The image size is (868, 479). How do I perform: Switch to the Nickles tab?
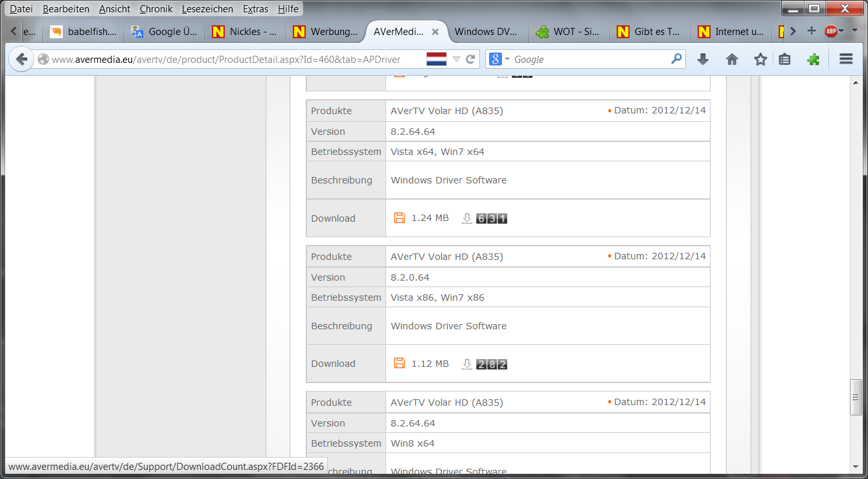click(246, 31)
